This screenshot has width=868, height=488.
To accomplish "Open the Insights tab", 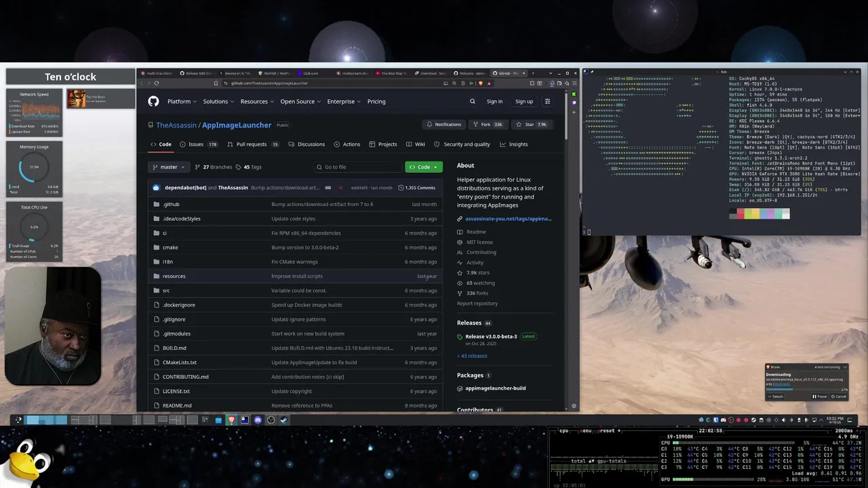I will pyautogui.click(x=514, y=144).
